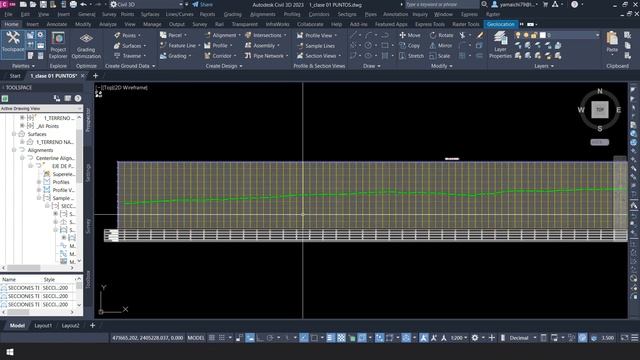Switch to the Geolocation ribbon tab
The width and height of the screenshot is (640, 360).
pos(500,24)
